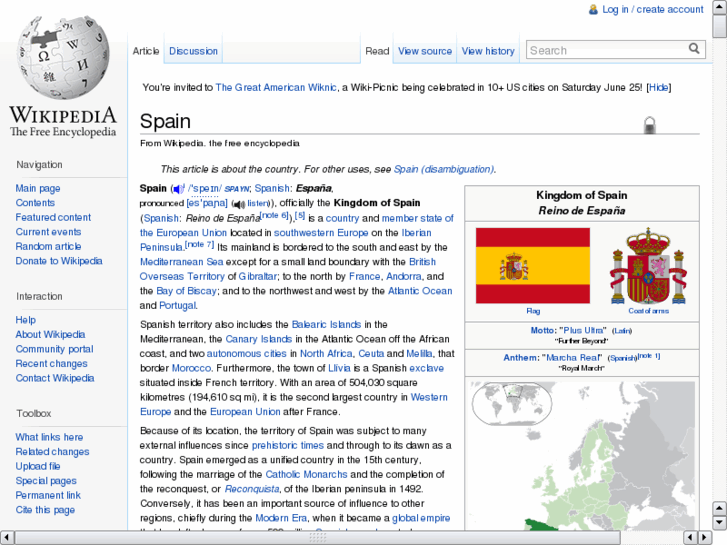The height and width of the screenshot is (545, 727).
Task: Select the Read tab
Action: (377, 51)
